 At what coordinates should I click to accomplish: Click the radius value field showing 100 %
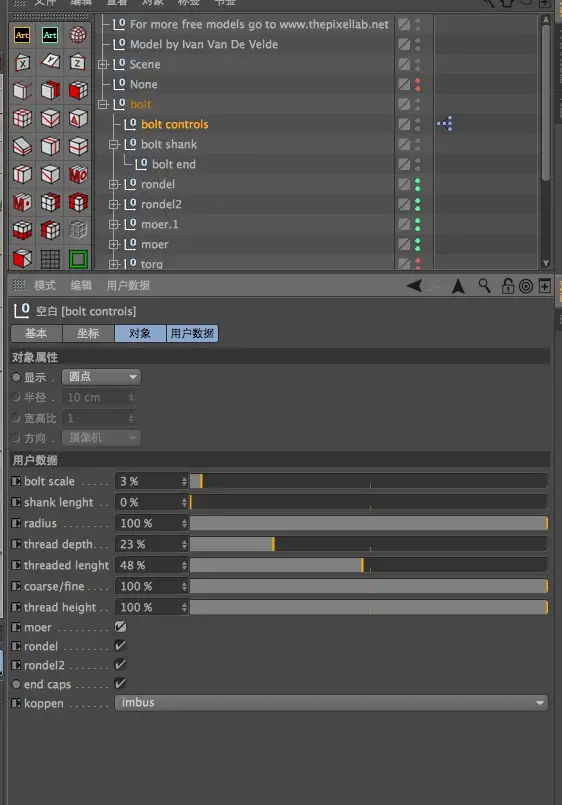pos(147,523)
